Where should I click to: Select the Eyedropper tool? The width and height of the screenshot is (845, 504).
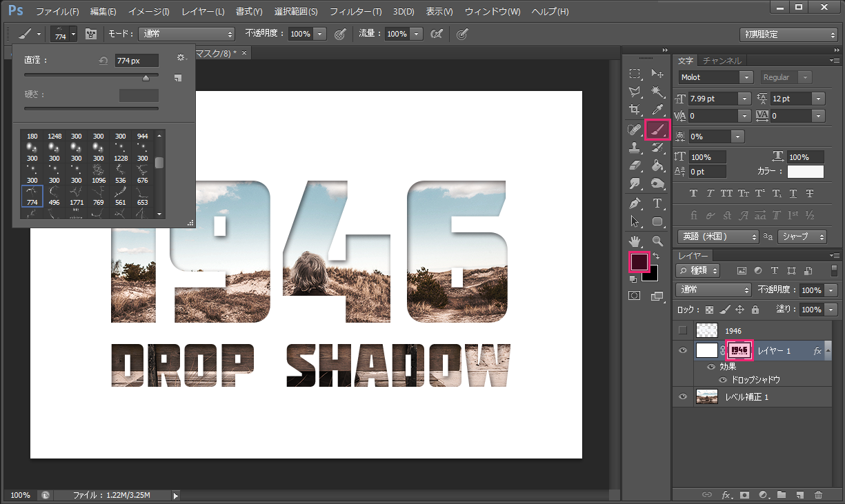click(657, 110)
